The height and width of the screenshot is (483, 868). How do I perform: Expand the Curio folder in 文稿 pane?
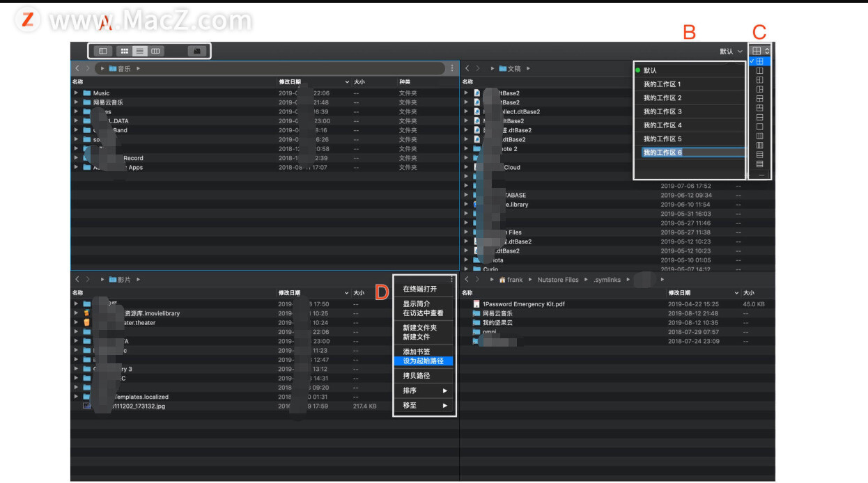[x=466, y=269]
